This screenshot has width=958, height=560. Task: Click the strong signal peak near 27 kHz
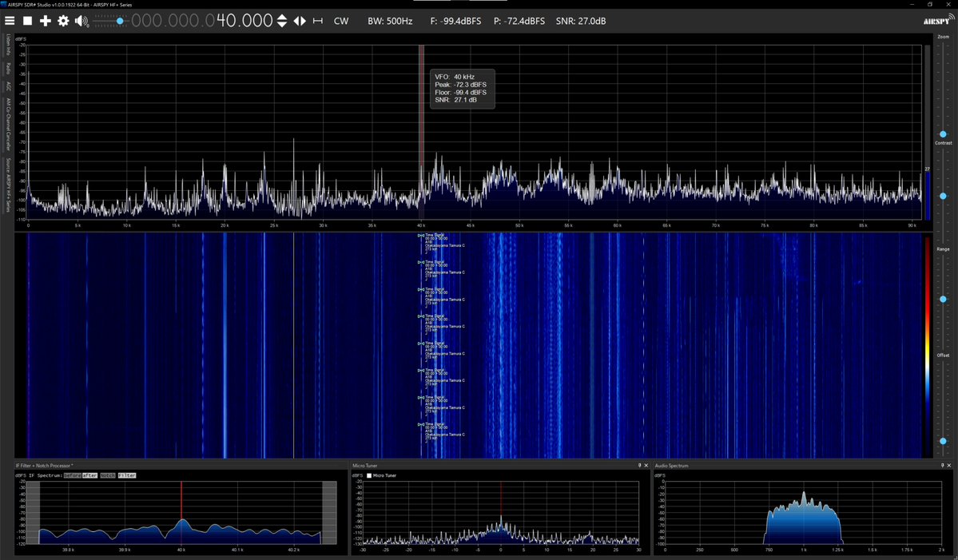click(294, 177)
